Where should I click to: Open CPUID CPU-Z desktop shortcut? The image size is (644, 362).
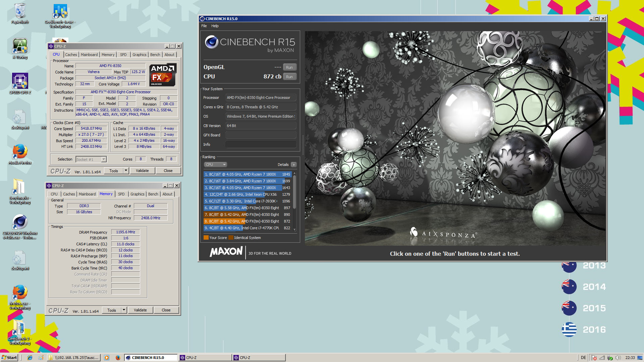click(x=20, y=84)
